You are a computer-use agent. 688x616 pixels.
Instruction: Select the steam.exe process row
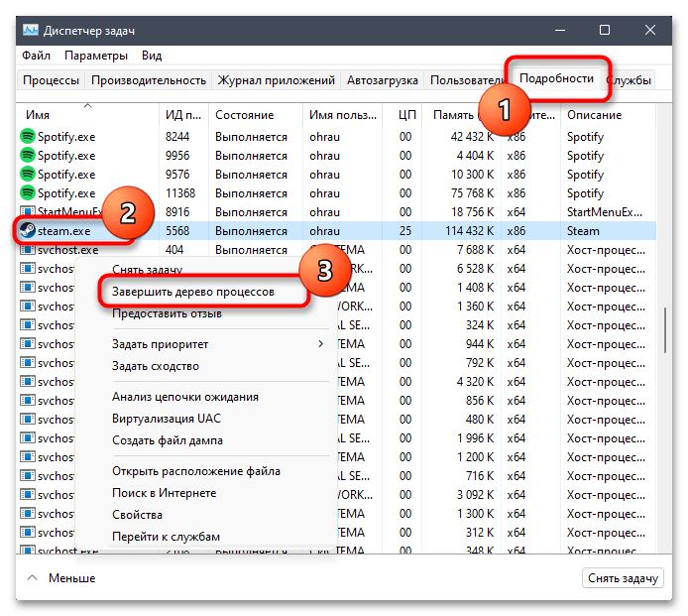coord(337,231)
